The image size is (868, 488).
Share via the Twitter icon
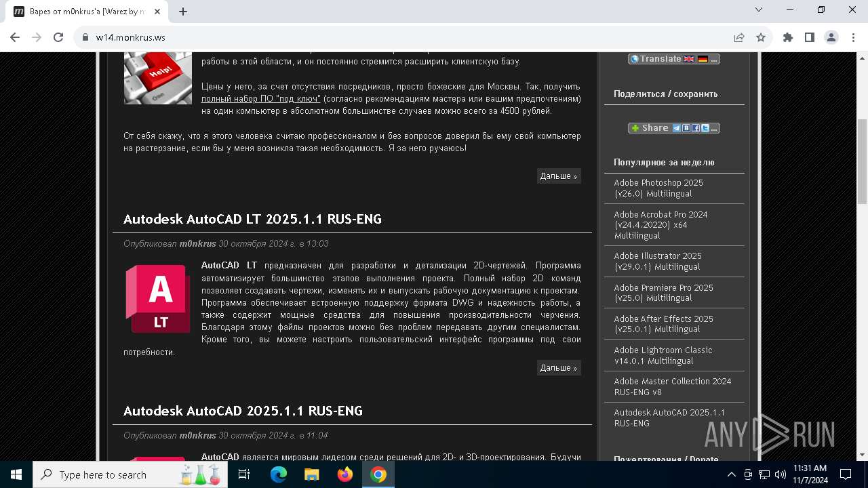[705, 128]
